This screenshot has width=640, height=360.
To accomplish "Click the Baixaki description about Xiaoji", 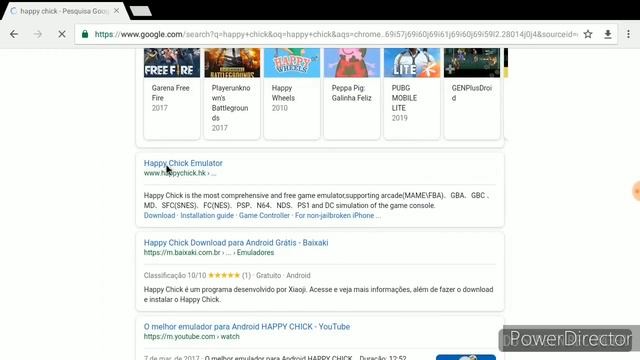I will pos(318,294).
